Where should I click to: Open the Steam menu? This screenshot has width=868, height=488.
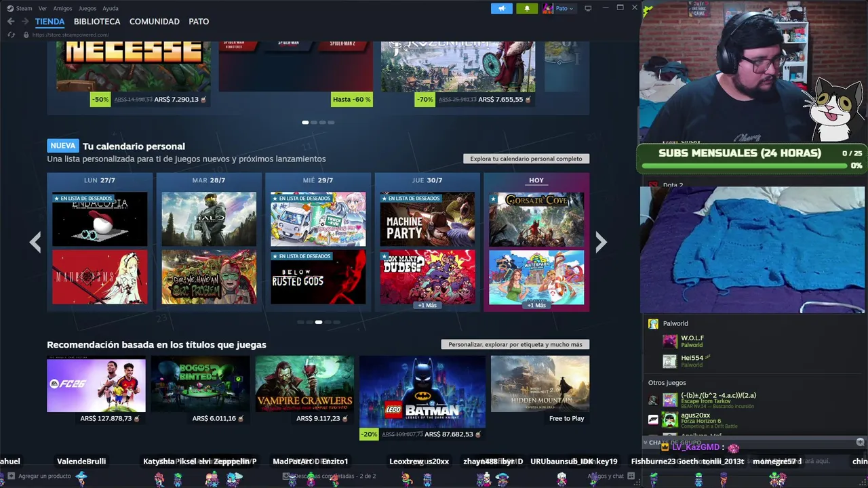[24, 9]
